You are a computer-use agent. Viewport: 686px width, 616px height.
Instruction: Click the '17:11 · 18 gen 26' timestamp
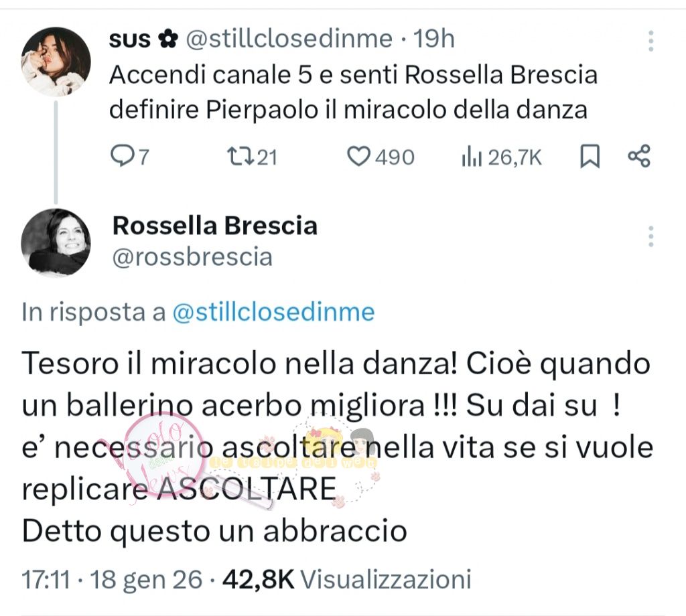(x=110, y=579)
